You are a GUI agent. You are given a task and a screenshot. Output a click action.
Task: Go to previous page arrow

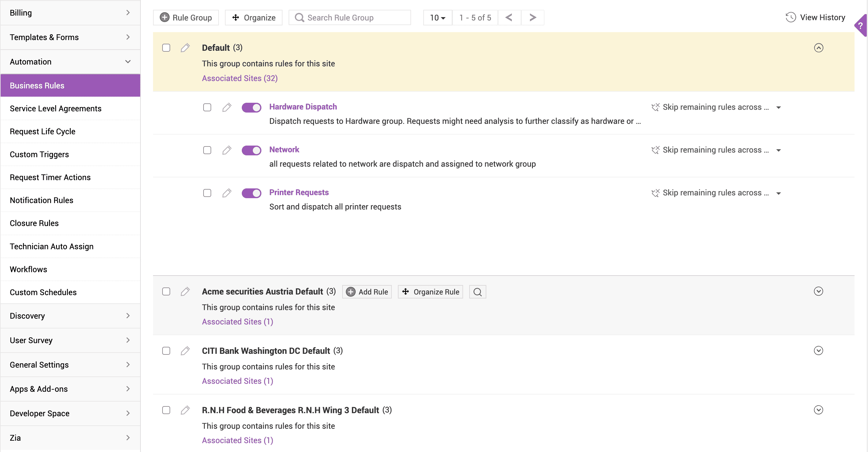pos(509,17)
